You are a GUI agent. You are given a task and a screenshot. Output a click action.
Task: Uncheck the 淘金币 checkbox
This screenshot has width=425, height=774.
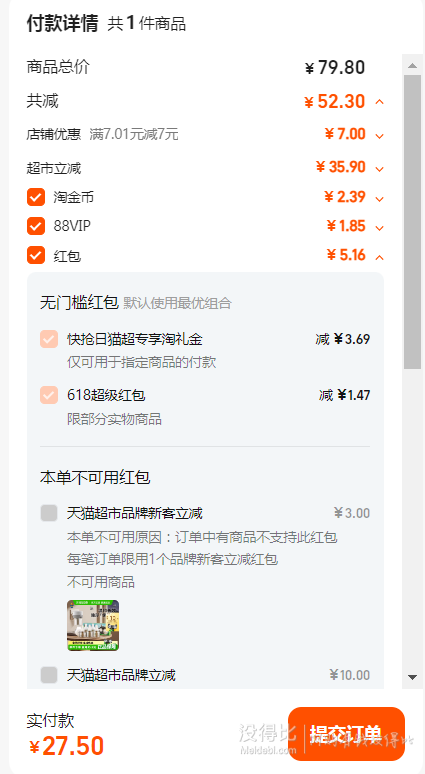(36, 197)
